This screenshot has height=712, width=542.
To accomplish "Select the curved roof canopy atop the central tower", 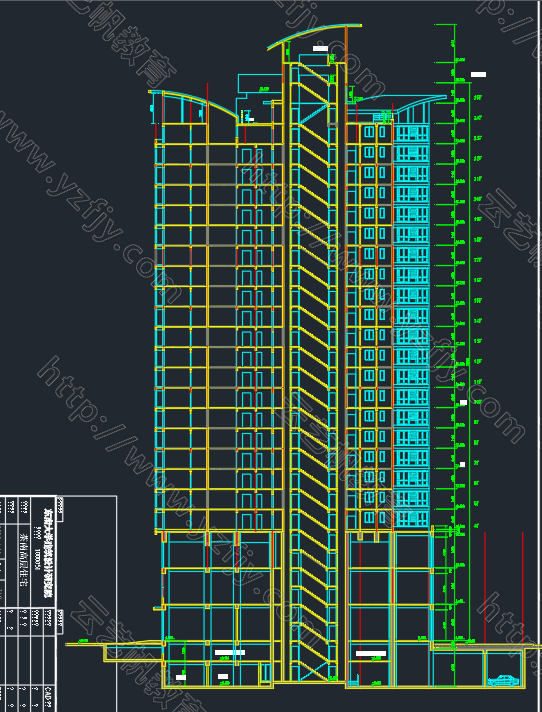I will 315,35.
